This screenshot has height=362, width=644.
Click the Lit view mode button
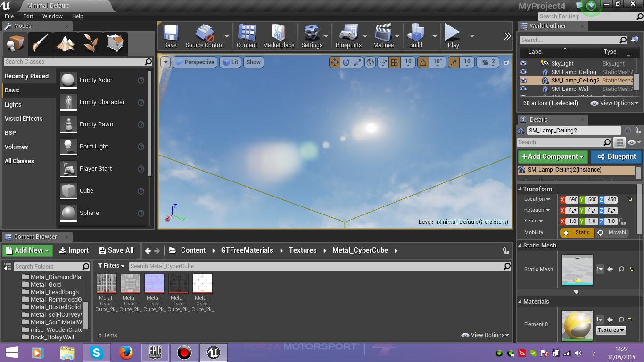coord(230,62)
